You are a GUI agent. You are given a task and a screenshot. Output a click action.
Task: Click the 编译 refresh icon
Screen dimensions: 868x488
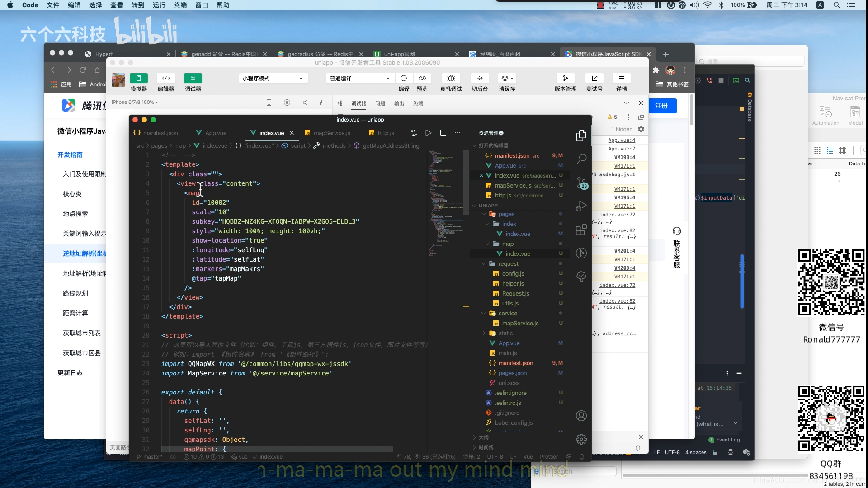coord(404,78)
